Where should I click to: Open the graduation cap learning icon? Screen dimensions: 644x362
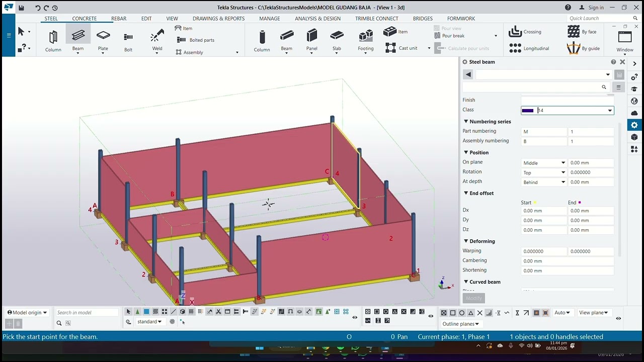(x=634, y=89)
